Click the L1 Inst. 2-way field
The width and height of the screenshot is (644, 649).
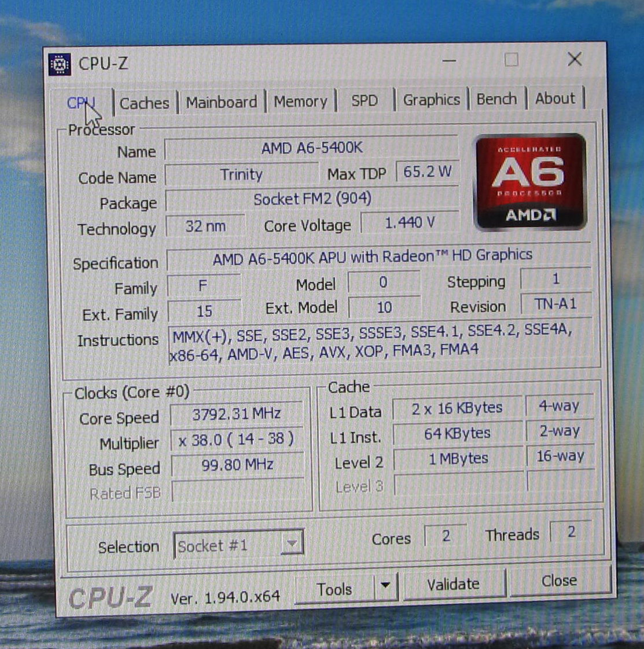coord(559,431)
